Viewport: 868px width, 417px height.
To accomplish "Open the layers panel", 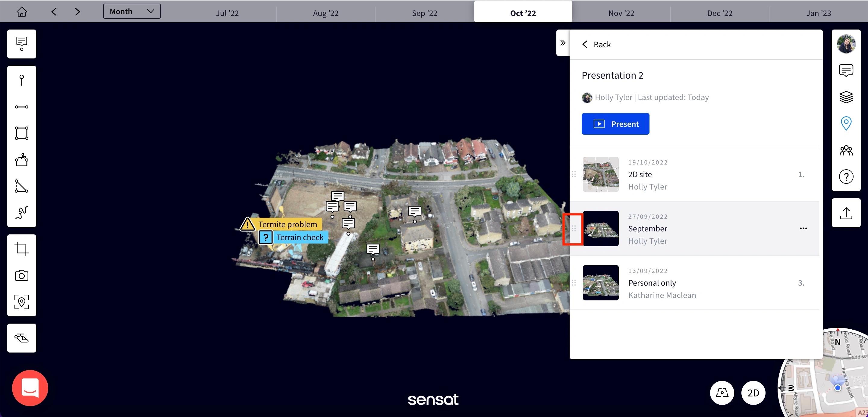I will [846, 97].
